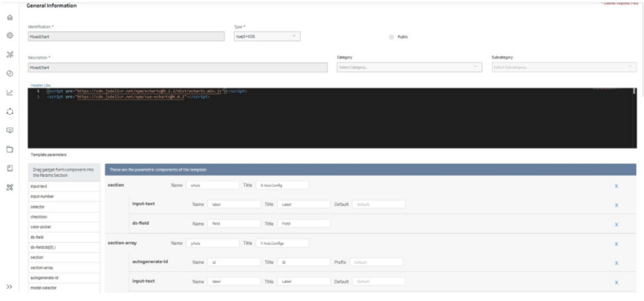
Task: Pick the input-text component from palette
Action: pyautogui.click(x=64, y=186)
